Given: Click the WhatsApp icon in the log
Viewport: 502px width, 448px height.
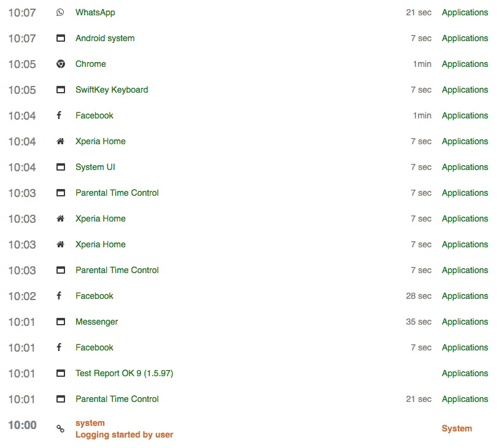Looking at the screenshot, I should pos(60,12).
